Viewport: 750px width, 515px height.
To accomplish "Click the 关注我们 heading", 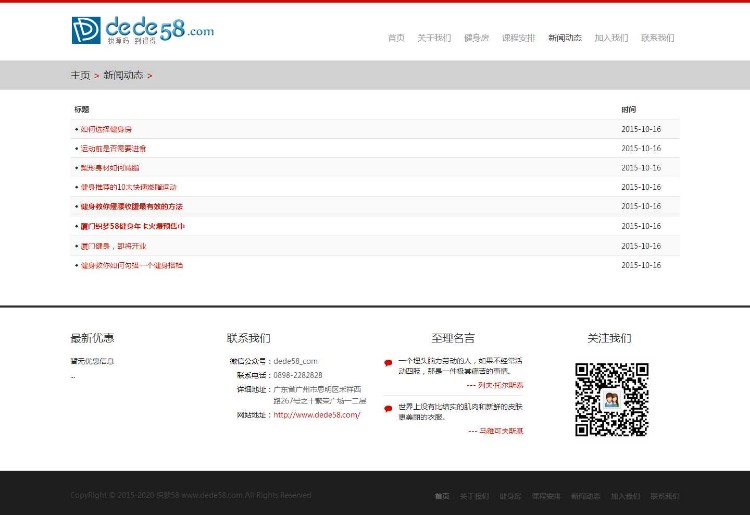I will pos(609,338).
